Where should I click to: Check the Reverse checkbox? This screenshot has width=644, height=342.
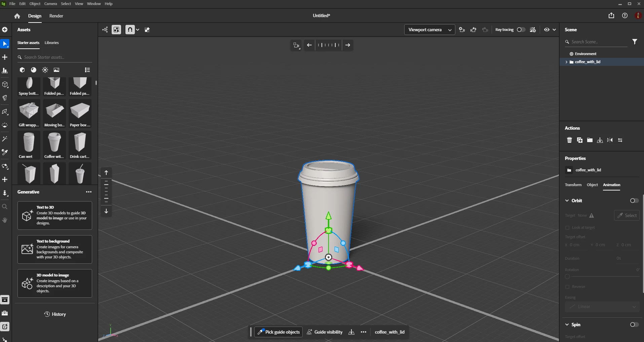(568, 287)
